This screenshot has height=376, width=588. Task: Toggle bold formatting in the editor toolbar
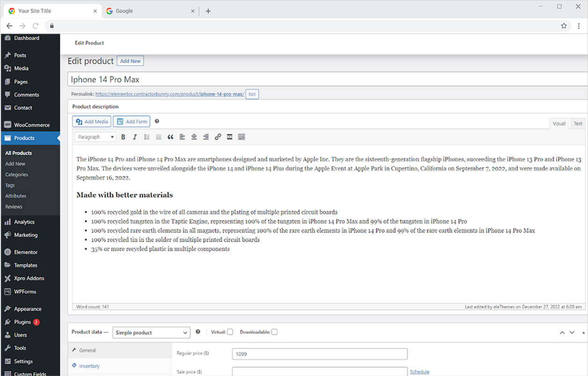123,137
